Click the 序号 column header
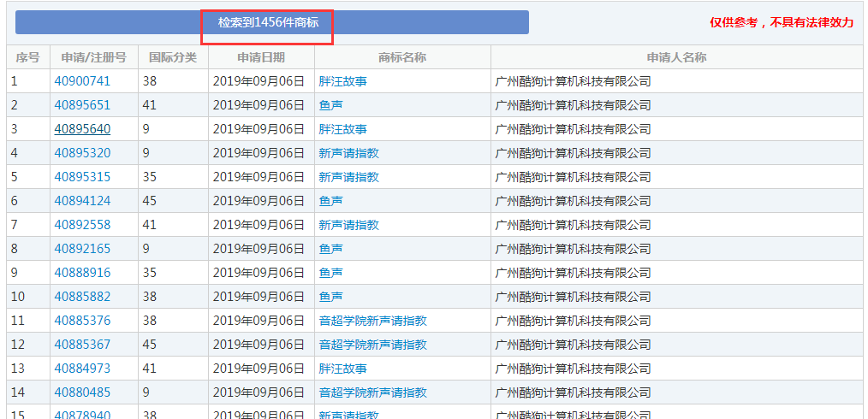Image resolution: width=868 pixels, height=419 pixels. 27,57
